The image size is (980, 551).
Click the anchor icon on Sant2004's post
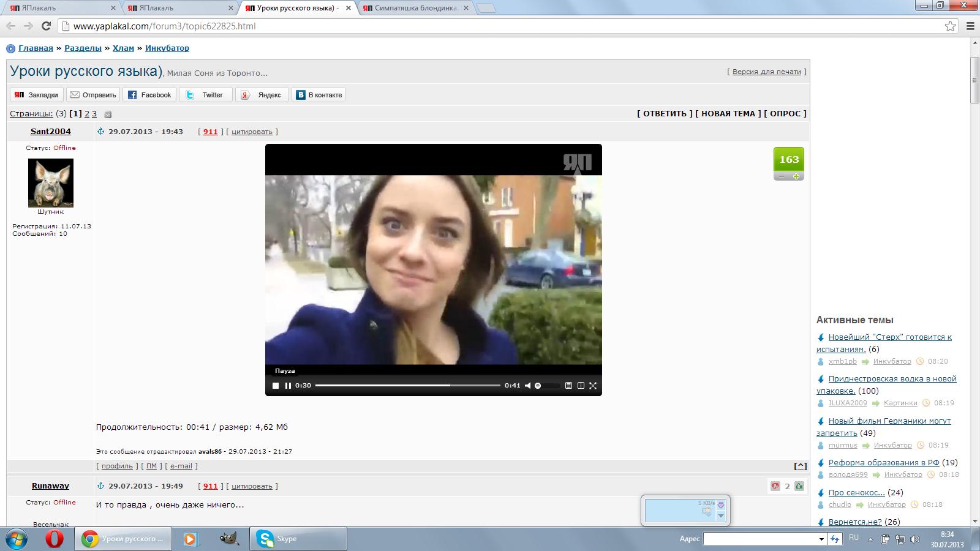coord(100,131)
